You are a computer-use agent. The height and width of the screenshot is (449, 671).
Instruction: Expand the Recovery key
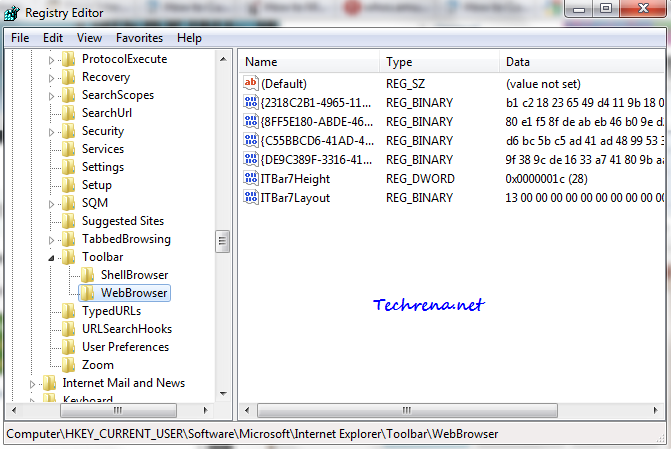51,78
